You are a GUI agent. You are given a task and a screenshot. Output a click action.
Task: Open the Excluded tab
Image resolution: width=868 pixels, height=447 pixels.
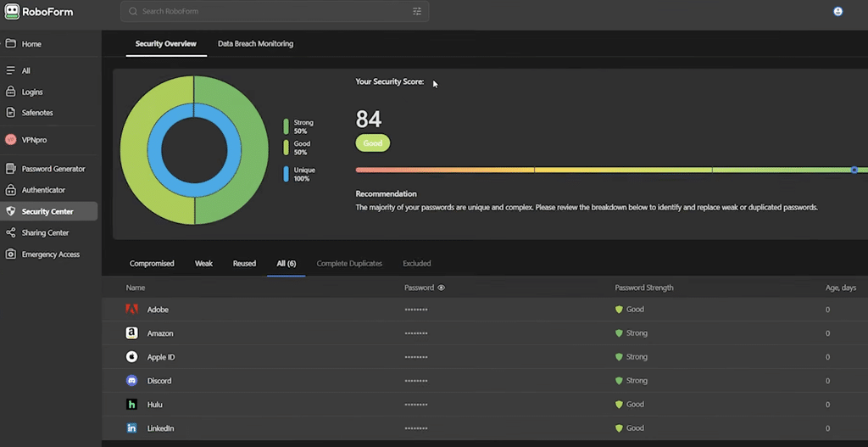417,264
